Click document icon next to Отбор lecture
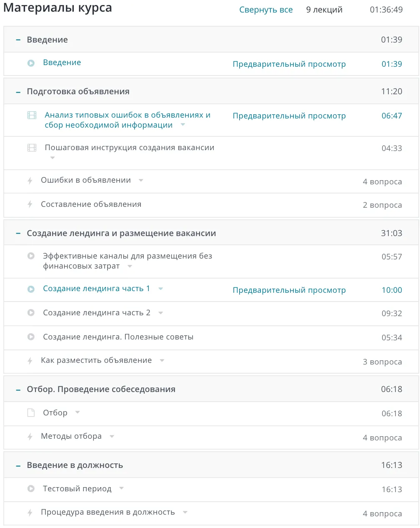Viewport: 420px width, 528px height. click(31, 413)
